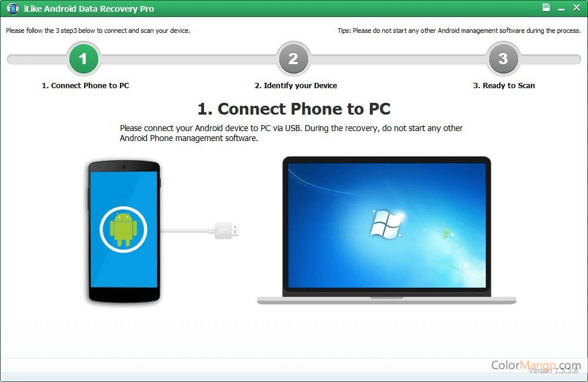Click the USB connector plug image
This screenshot has height=382, width=588.
(x=226, y=230)
